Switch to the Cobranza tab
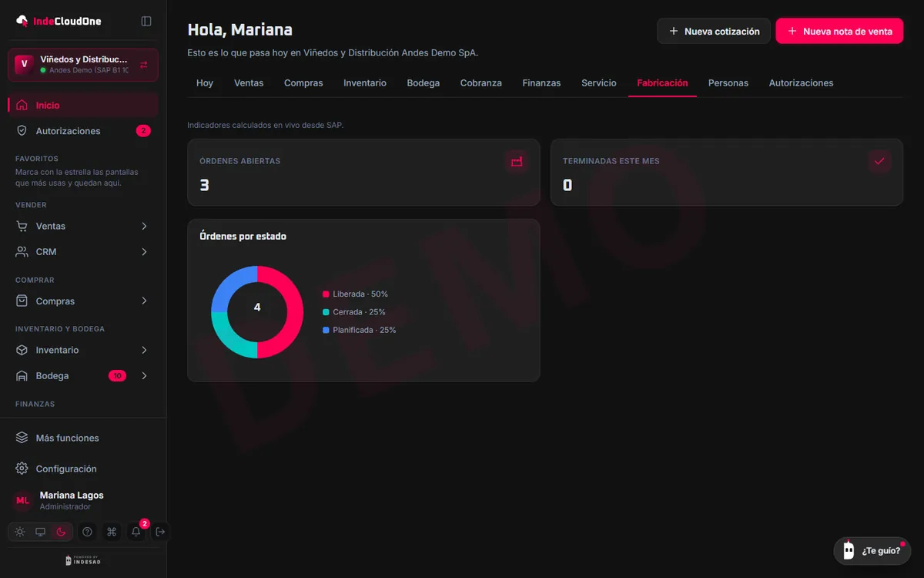This screenshot has width=924, height=578. [481, 82]
